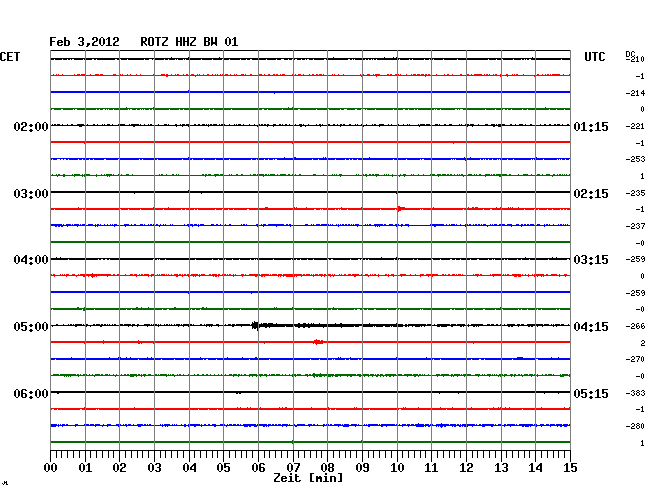Click the large black seismic event on 05:00 trace

(255, 325)
